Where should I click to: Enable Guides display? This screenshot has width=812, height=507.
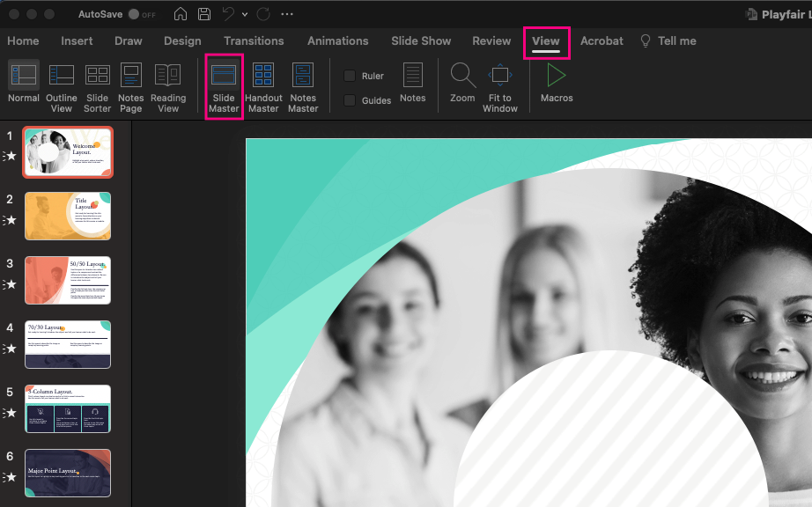(x=349, y=99)
